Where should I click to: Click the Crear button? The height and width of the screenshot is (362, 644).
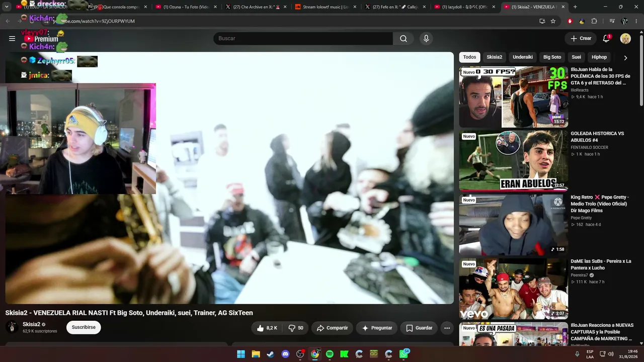pos(581,39)
